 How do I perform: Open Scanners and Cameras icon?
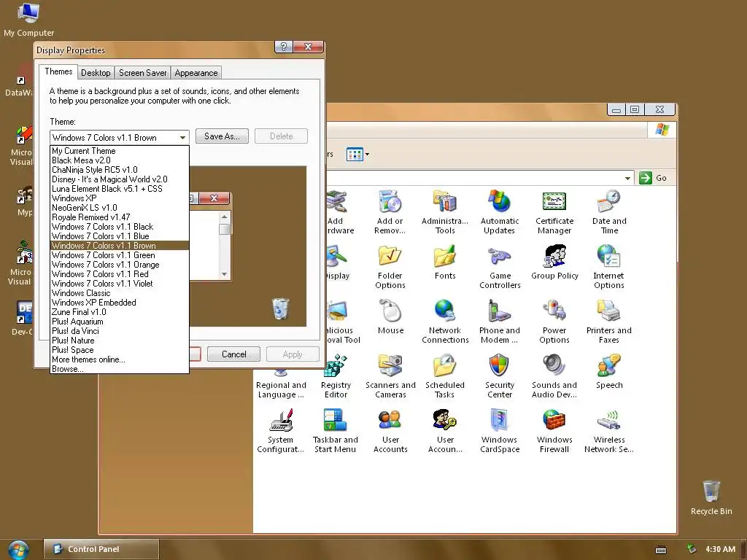pos(390,376)
